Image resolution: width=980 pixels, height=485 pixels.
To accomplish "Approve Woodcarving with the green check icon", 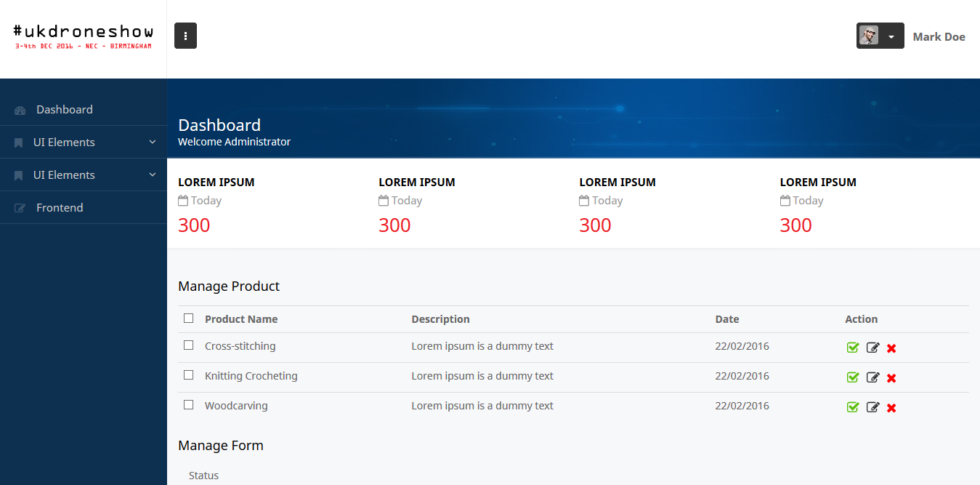I will [853, 407].
